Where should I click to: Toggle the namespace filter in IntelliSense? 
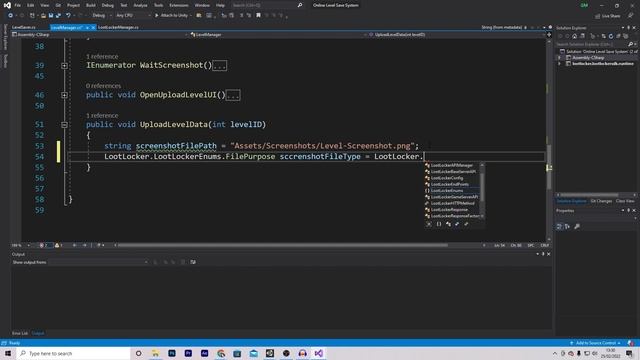[x=439, y=224]
